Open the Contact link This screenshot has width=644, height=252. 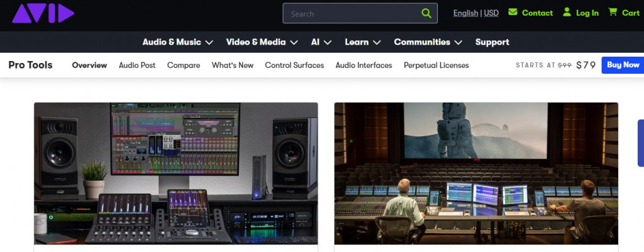(537, 13)
